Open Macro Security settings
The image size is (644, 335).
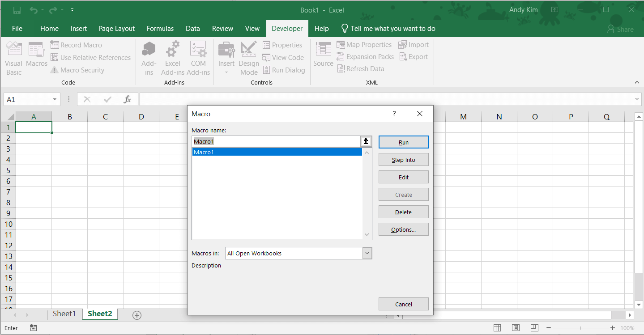coord(77,70)
